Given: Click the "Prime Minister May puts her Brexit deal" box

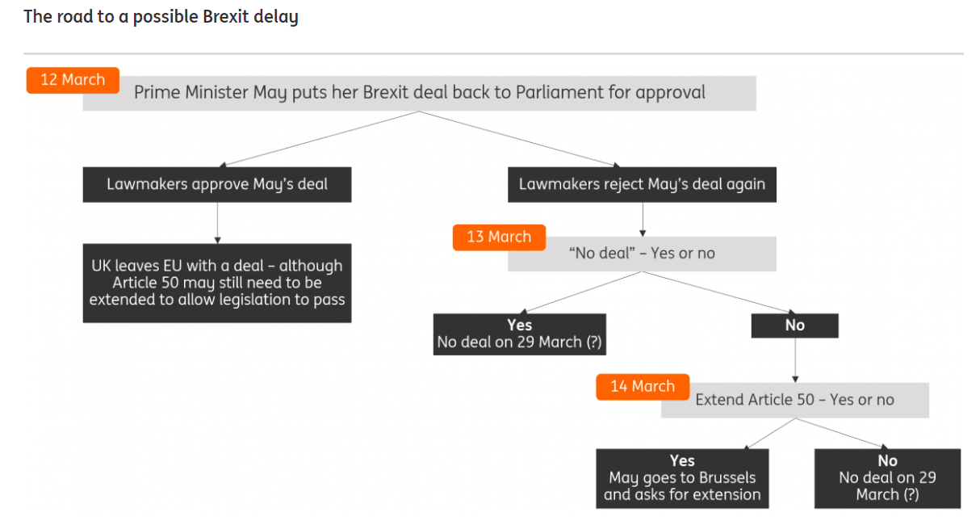Looking at the screenshot, I should [x=420, y=93].
